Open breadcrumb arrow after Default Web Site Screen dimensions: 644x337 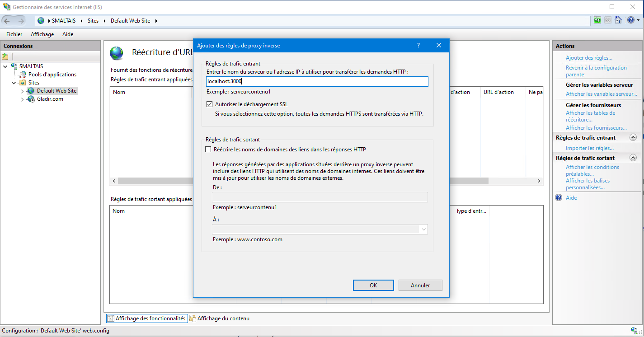pyautogui.click(x=155, y=21)
